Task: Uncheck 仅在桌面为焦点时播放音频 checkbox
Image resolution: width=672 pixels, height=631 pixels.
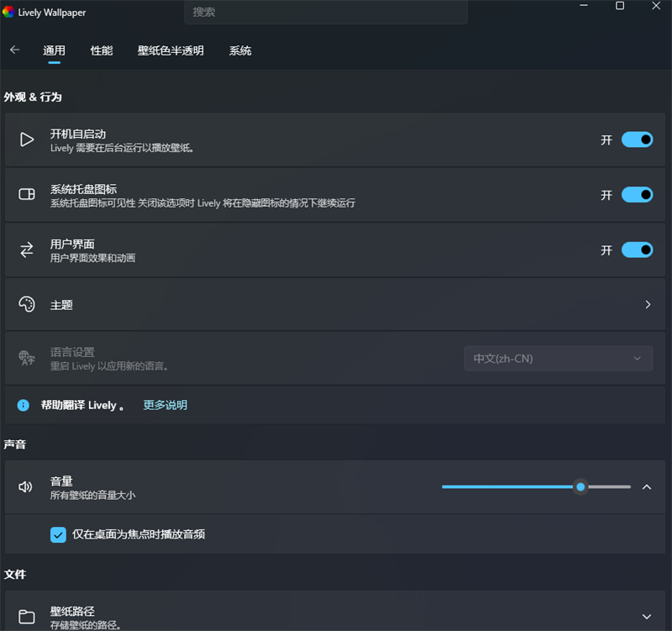Action: pos(58,534)
